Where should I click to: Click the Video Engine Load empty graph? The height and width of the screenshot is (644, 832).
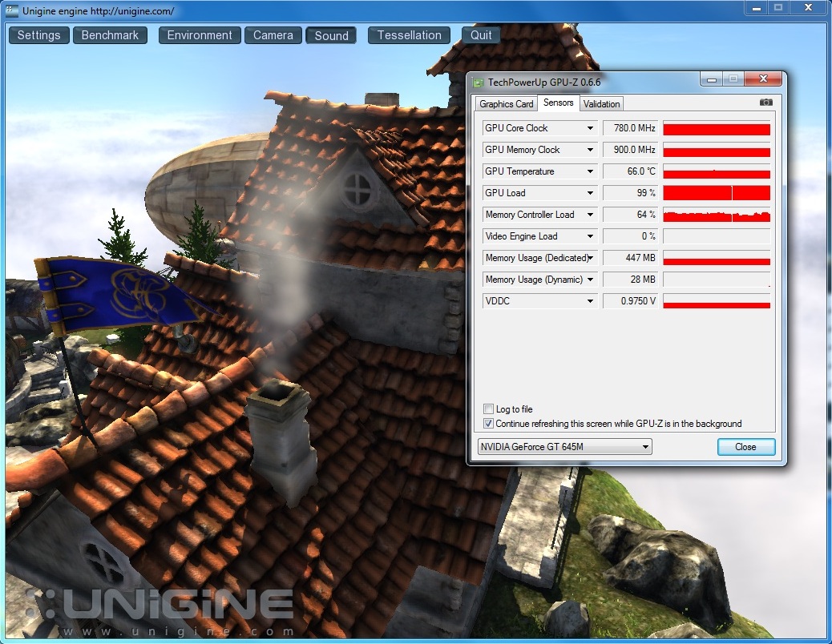pyautogui.click(x=717, y=236)
